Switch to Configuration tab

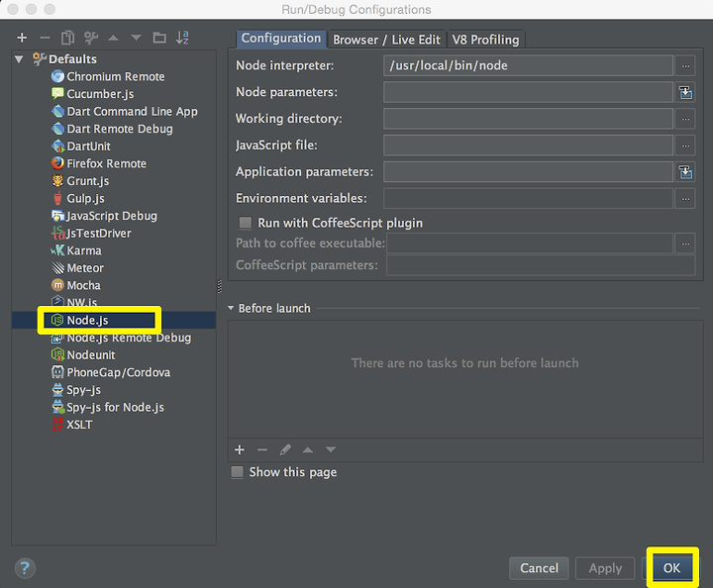pyautogui.click(x=281, y=39)
